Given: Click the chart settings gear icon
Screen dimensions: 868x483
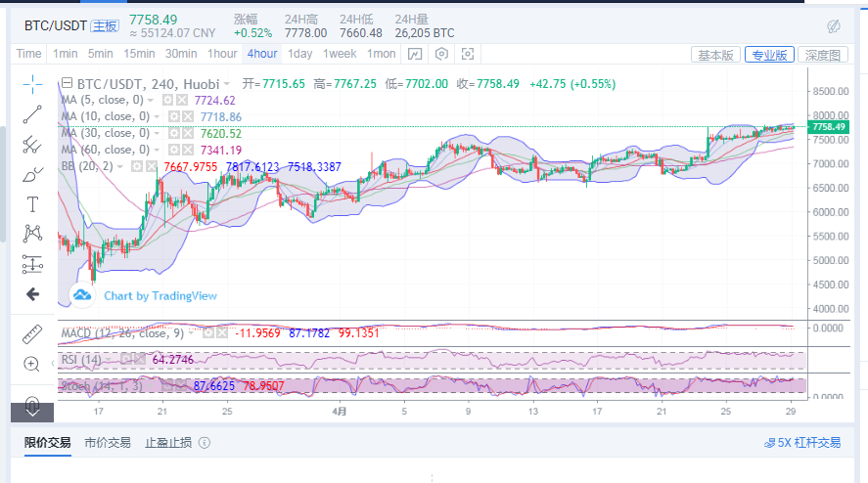Looking at the screenshot, I should tap(441, 54).
